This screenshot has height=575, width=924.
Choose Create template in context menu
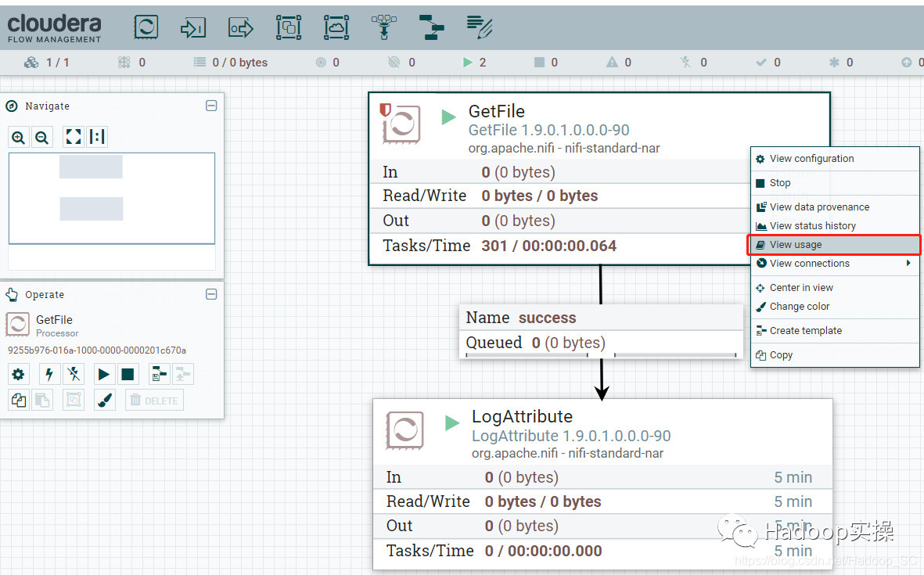[835, 330]
